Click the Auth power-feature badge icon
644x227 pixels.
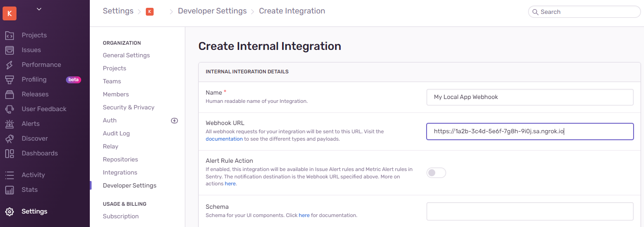point(174,121)
